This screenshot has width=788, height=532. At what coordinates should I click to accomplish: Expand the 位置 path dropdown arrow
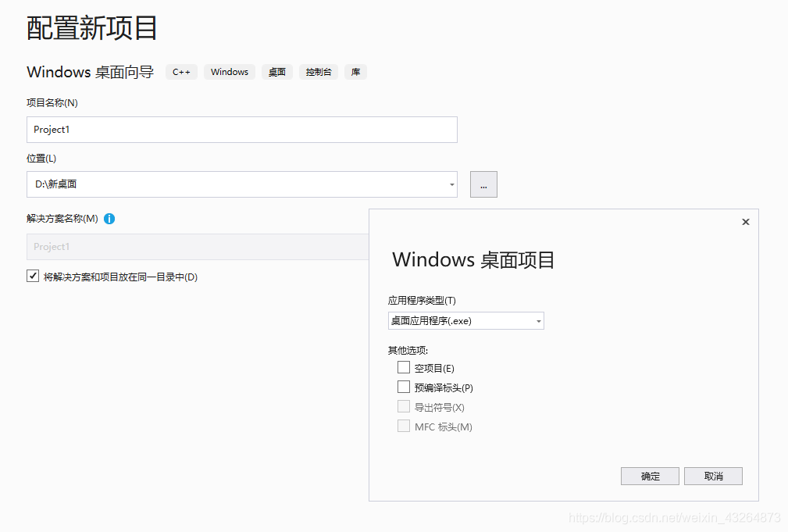tap(452, 184)
